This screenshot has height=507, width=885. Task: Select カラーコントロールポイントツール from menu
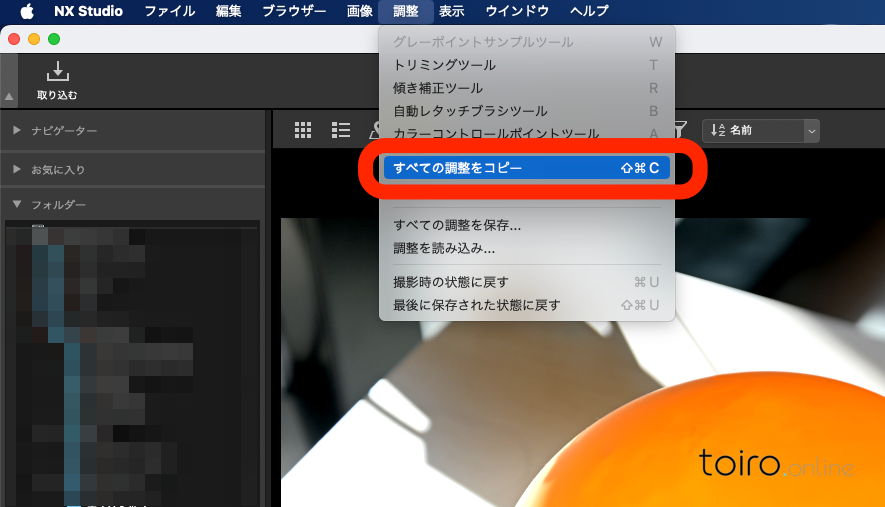[527, 133]
